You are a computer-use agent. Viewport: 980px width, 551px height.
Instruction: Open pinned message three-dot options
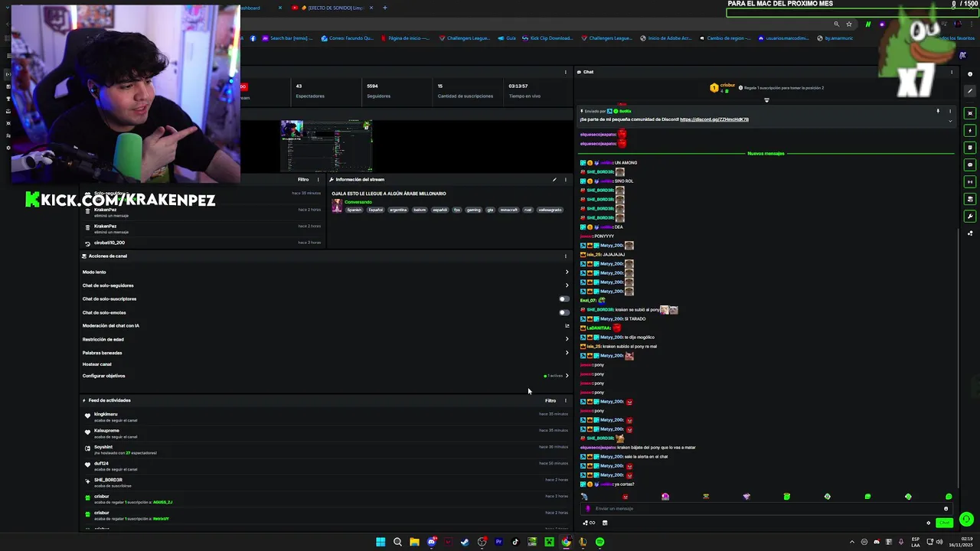(950, 111)
